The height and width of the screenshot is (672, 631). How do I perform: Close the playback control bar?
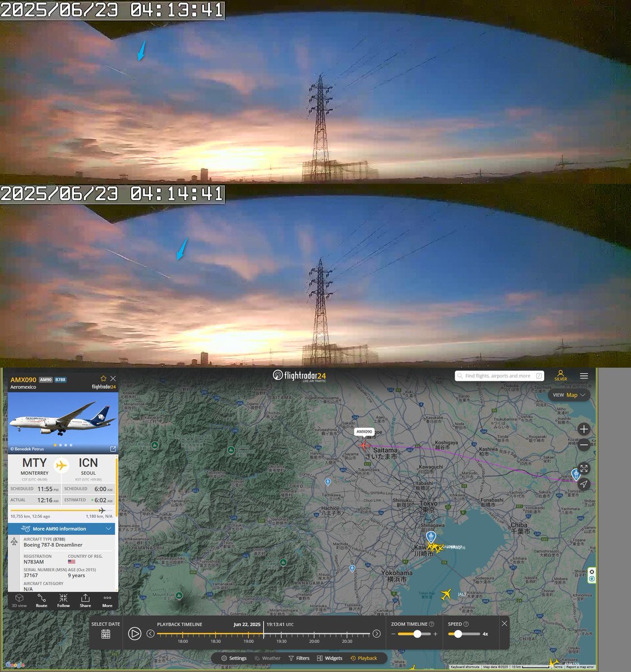coord(504,623)
